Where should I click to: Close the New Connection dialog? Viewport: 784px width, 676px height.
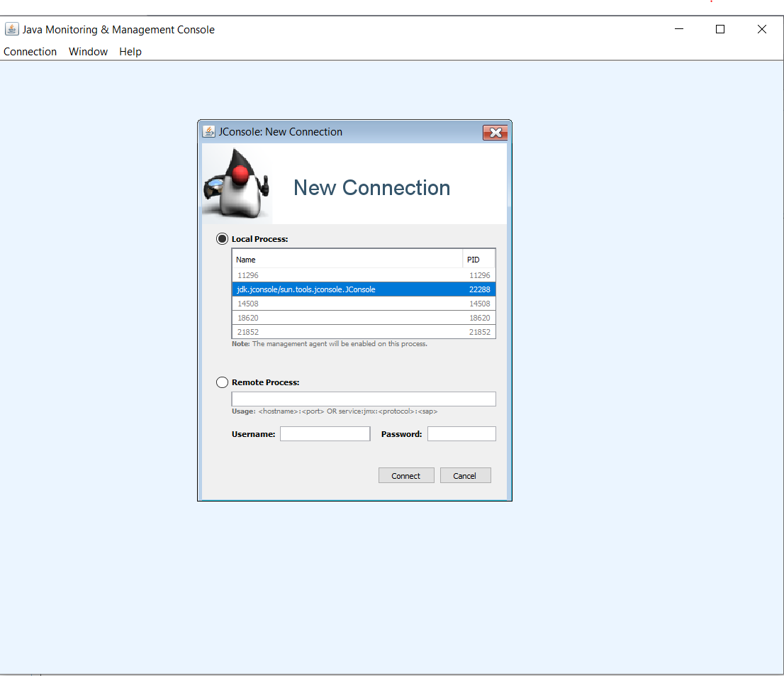click(x=495, y=133)
